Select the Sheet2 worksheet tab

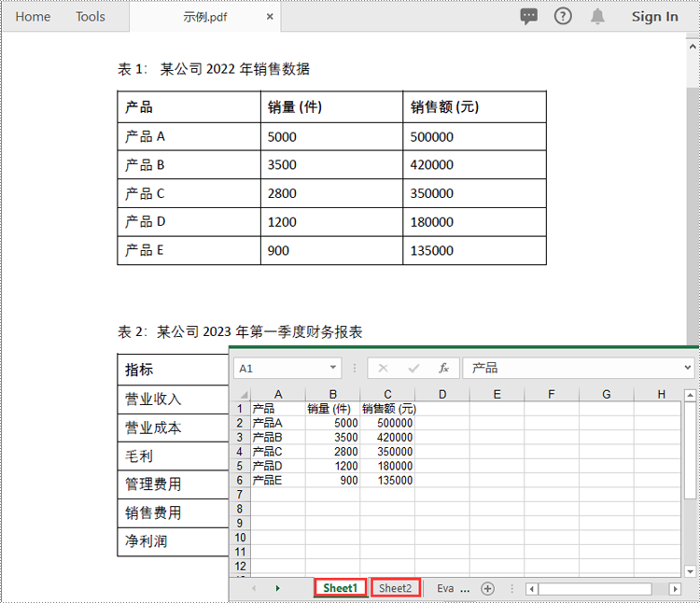395,588
